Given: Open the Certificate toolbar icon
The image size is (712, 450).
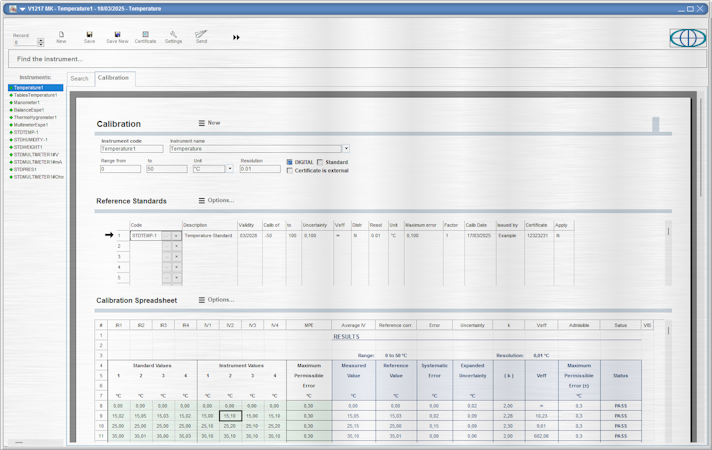Looking at the screenshot, I should click(145, 37).
